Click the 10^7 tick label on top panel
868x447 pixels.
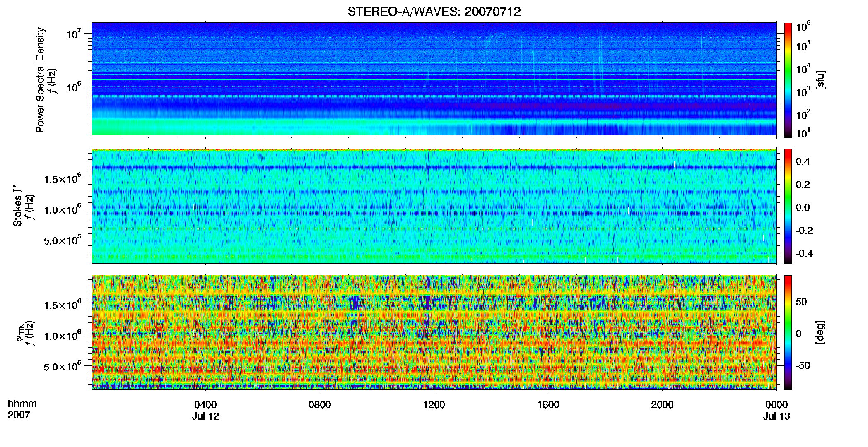(x=73, y=33)
